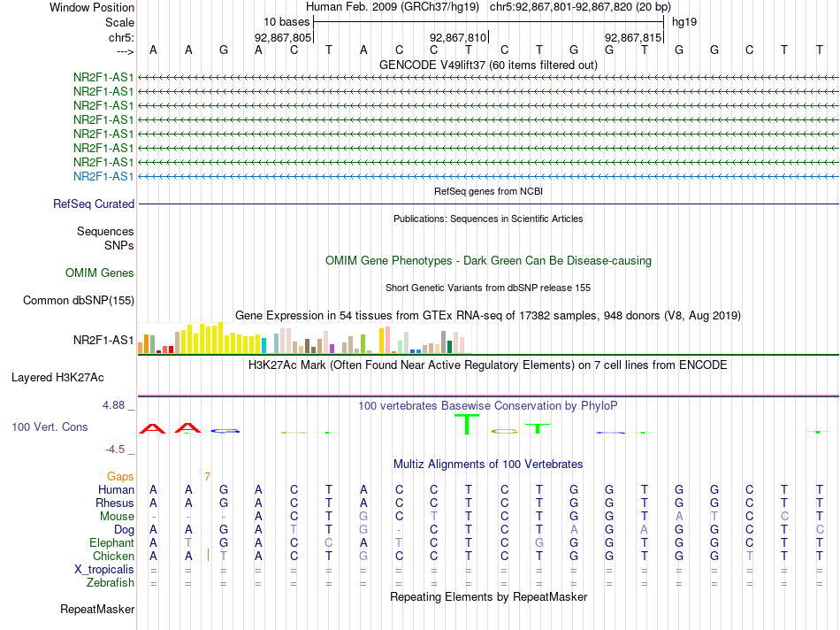Viewport: 840px width, 630px height.
Task: Click the orange Gaps label
Action: tap(120, 477)
